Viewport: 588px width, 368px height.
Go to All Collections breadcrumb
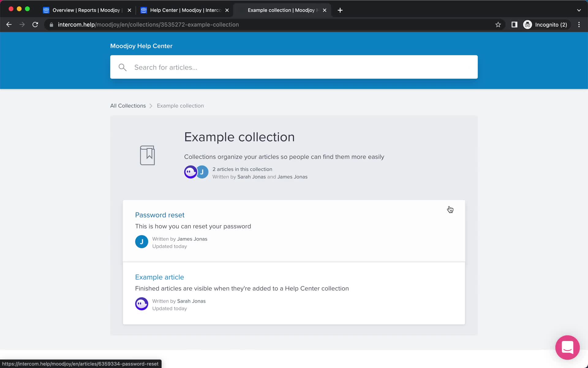click(128, 106)
